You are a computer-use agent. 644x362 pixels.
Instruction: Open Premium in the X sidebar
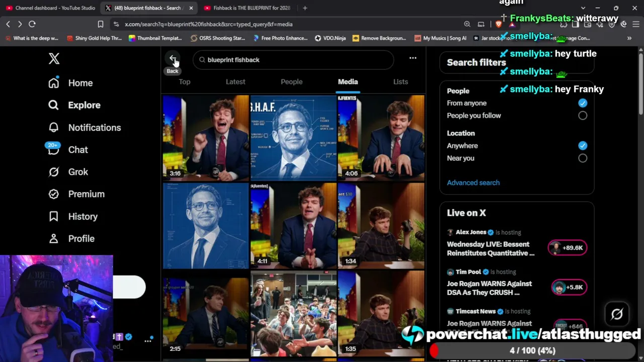[x=76, y=194]
